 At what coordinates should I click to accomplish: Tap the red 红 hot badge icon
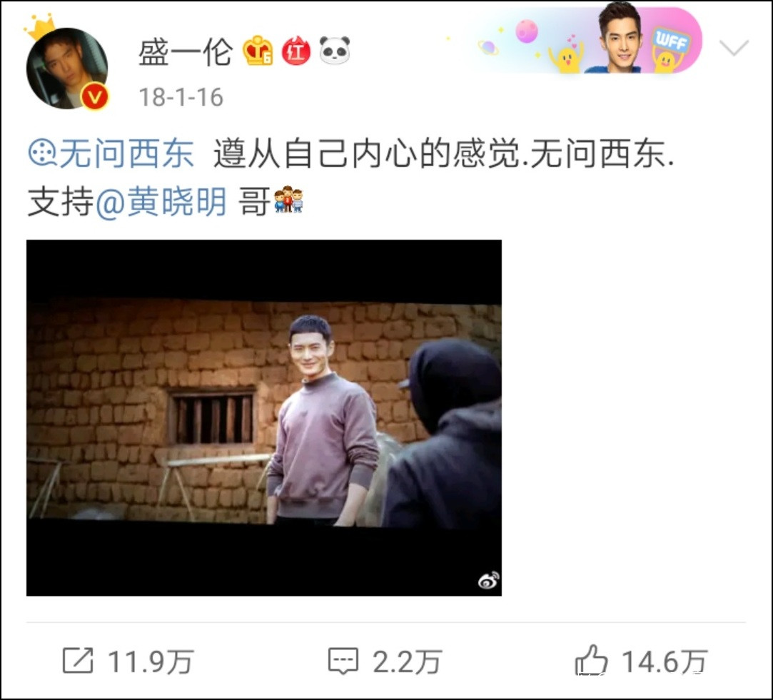click(295, 51)
